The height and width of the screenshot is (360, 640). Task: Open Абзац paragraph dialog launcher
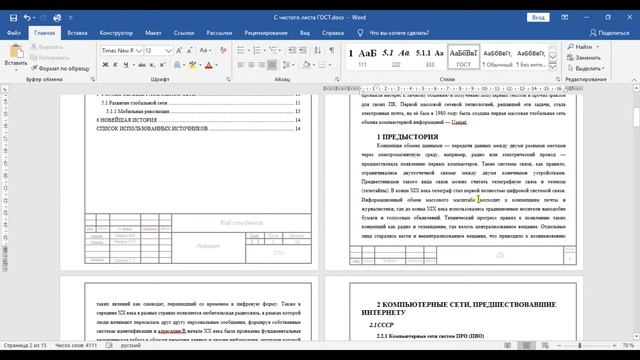tap(337, 80)
